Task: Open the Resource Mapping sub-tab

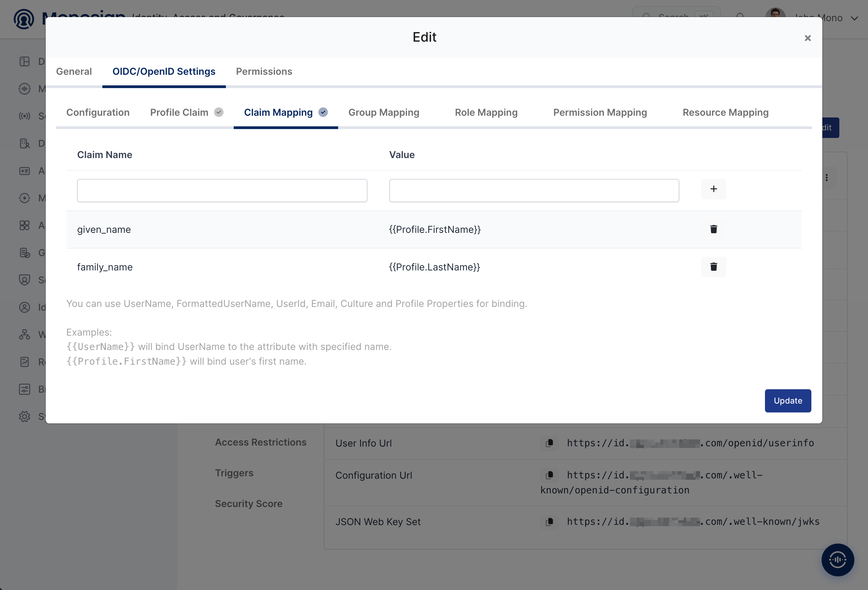Action: 725,112
